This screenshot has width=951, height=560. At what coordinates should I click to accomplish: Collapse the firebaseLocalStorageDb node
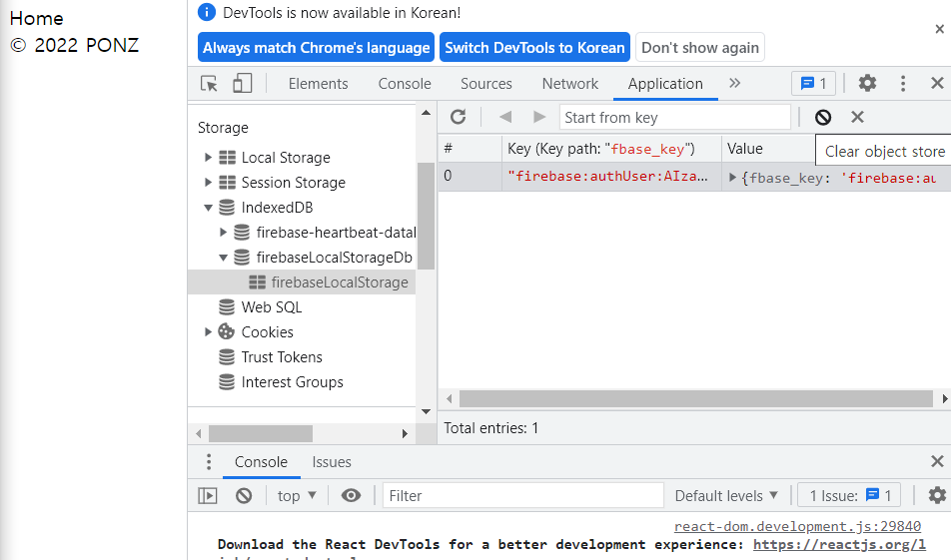[x=223, y=258]
